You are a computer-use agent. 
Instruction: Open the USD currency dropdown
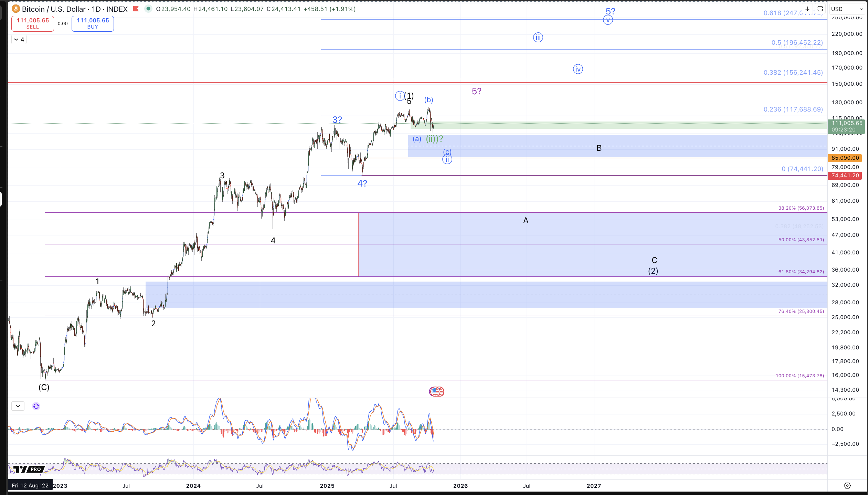847,9
